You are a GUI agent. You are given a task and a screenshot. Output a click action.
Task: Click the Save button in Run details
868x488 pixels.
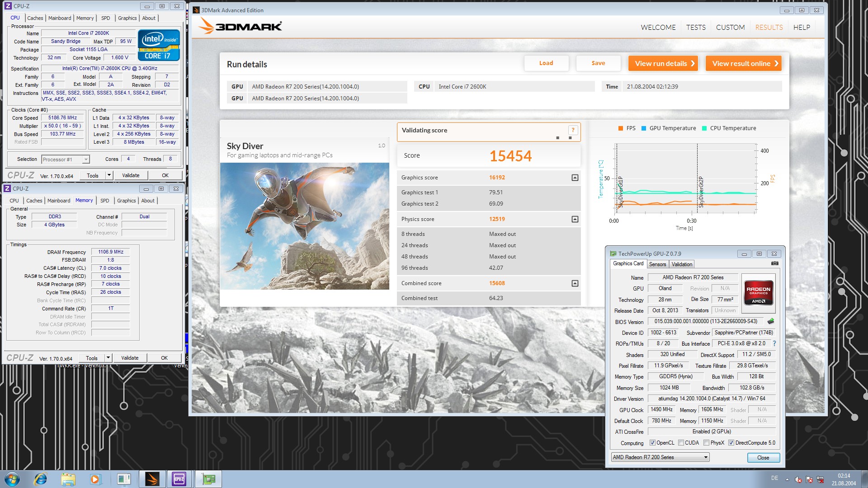598,63
